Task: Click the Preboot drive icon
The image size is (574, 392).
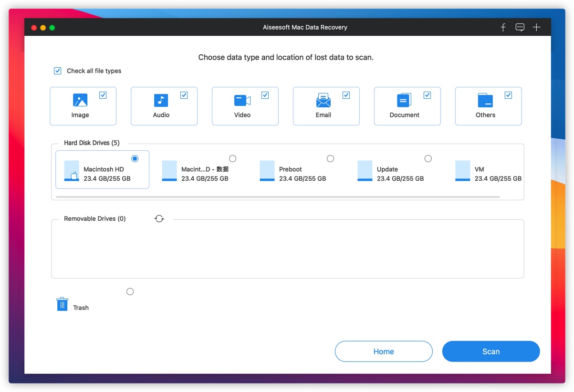Action: pyautogui.click(x=267, y=171)
